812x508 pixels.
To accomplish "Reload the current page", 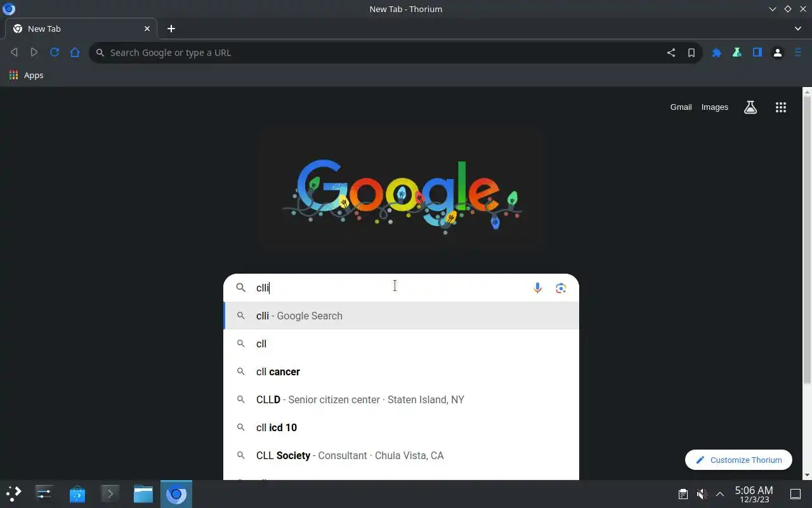I will tap(55, 53).
